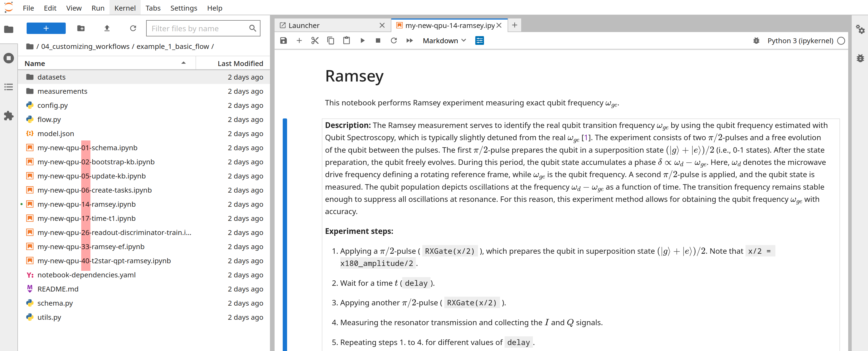
Task: Open the Extension Manager panel
Action: [x=9, y=116]
